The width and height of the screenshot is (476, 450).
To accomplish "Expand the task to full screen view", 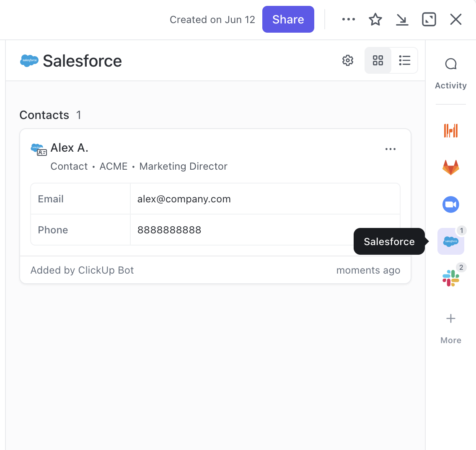I will [x=429, y=19].
